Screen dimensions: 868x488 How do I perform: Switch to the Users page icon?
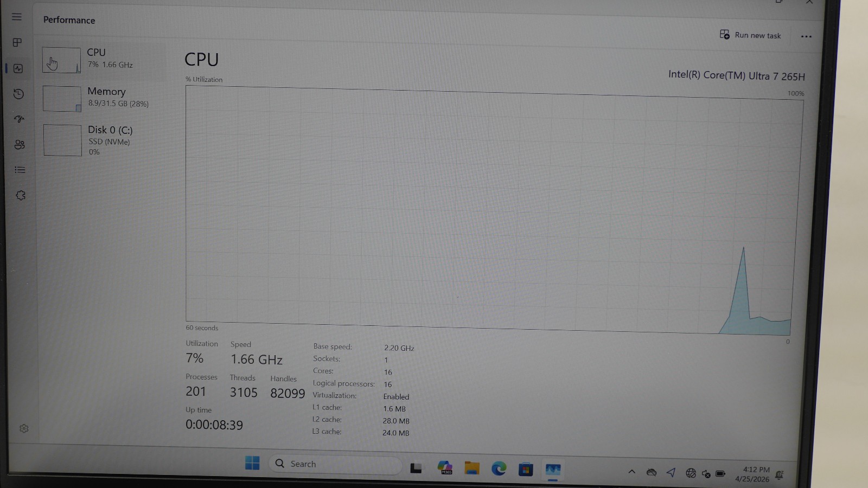[x=20, y=144]
